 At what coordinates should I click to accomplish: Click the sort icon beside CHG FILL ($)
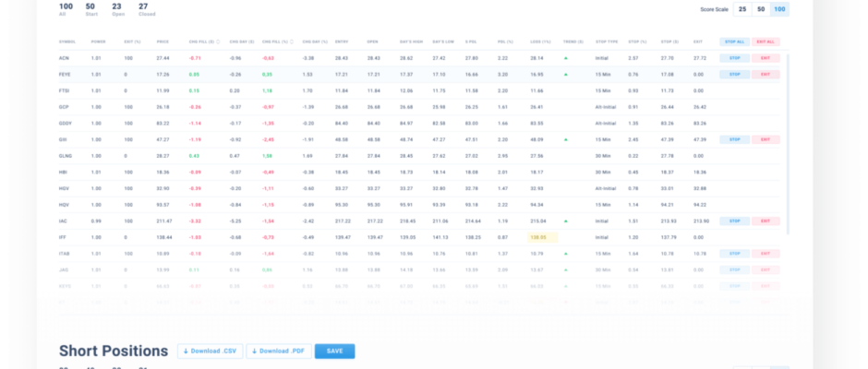click(x=218, y=42)
